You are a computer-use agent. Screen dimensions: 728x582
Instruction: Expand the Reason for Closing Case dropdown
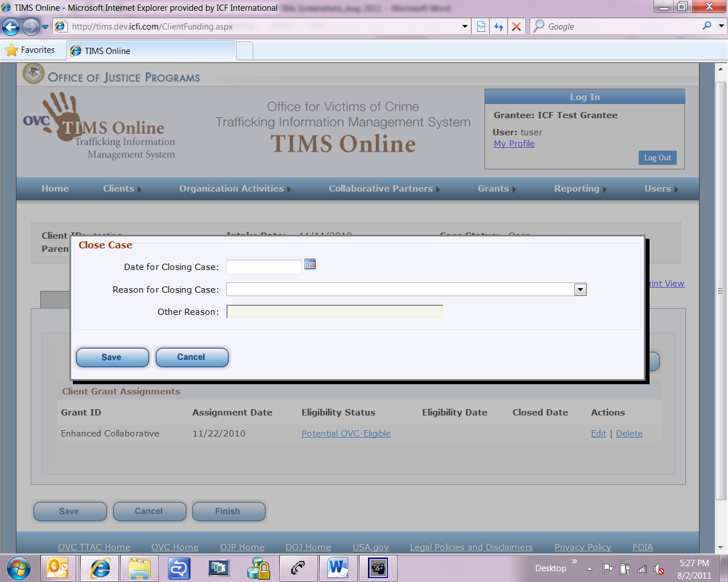click(580, 289)
